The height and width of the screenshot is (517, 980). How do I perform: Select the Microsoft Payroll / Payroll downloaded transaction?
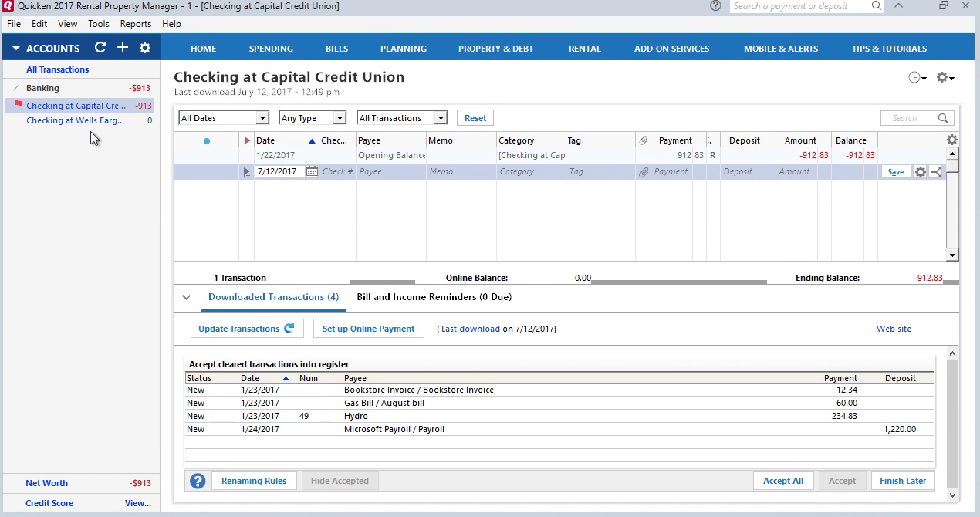(x=559, y=429)
